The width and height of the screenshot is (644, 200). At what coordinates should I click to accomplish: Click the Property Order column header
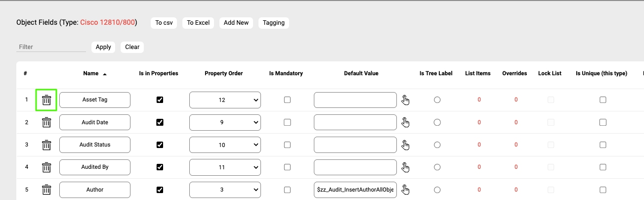pyautogui.click(x=223, y=73)
